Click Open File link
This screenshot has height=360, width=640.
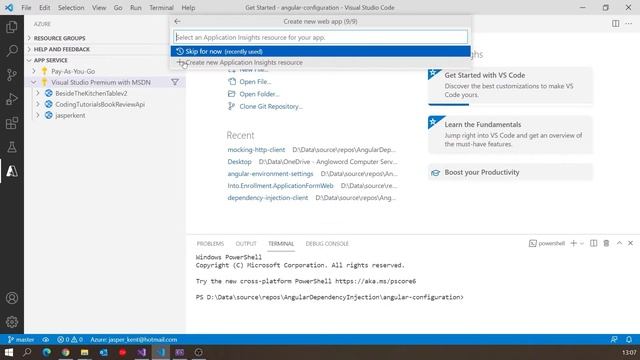pyautogui.click(x=255, y=82)
